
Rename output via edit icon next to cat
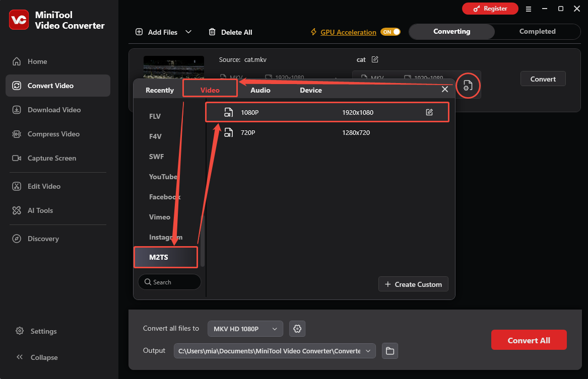point(375,59)
